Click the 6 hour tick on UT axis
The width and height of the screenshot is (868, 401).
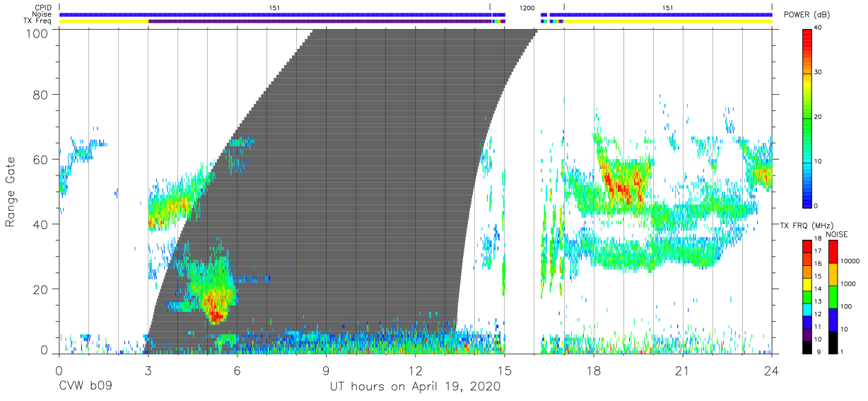(237, 370)
